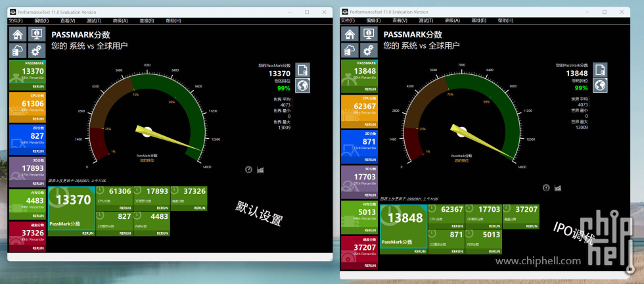This screenshot has width=644, height=284.
Task: Open cloud baseline database icon in right window
Action: [x=350, y=50]
